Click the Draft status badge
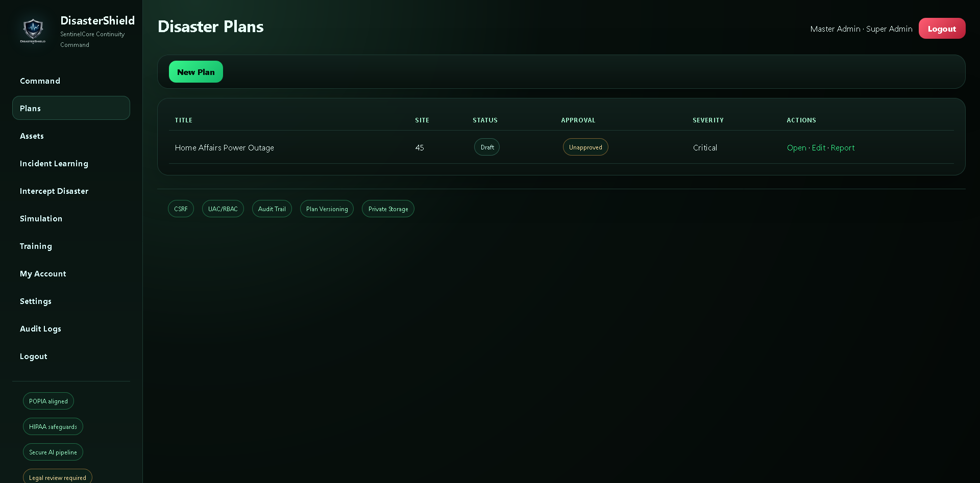 (x=487, y=147)
